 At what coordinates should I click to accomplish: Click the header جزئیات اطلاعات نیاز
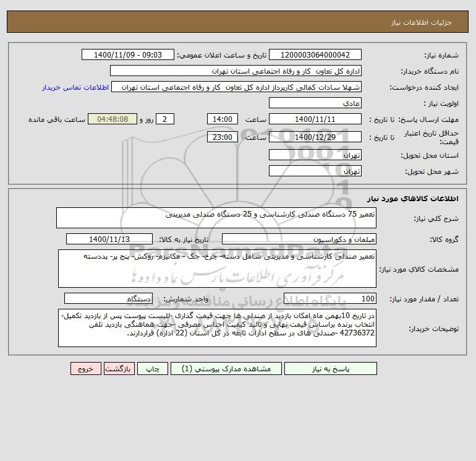pyautogui.click(x=422, y=22)
